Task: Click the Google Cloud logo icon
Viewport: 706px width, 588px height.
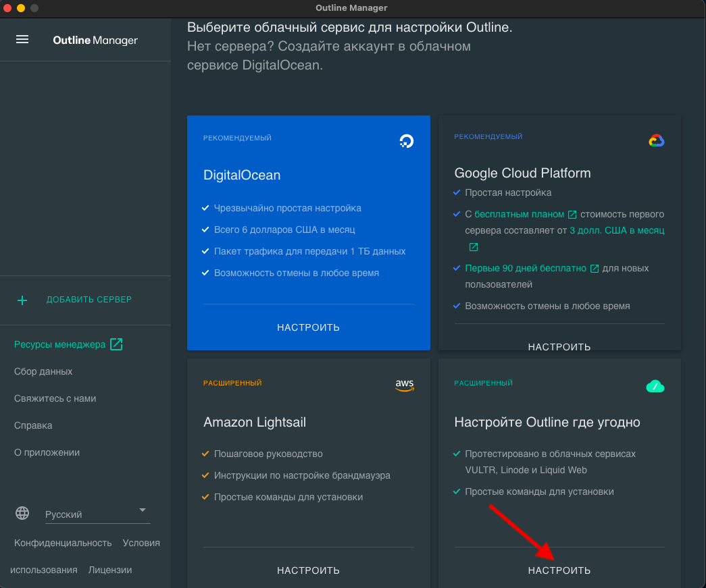Action: pos(657,140)
